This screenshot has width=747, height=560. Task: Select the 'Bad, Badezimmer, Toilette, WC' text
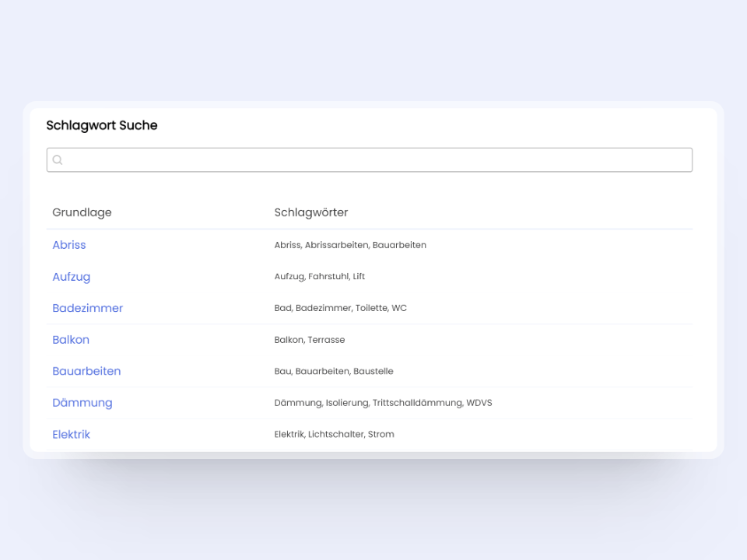[340, 308]
